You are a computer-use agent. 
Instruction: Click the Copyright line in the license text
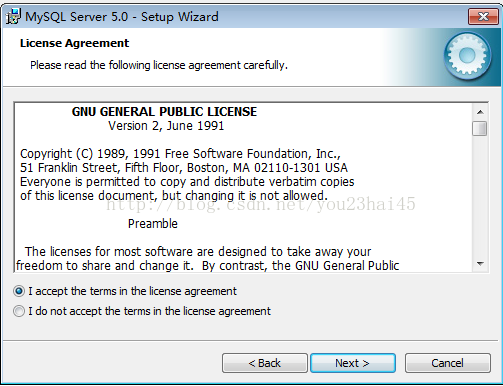coord(180,154)
